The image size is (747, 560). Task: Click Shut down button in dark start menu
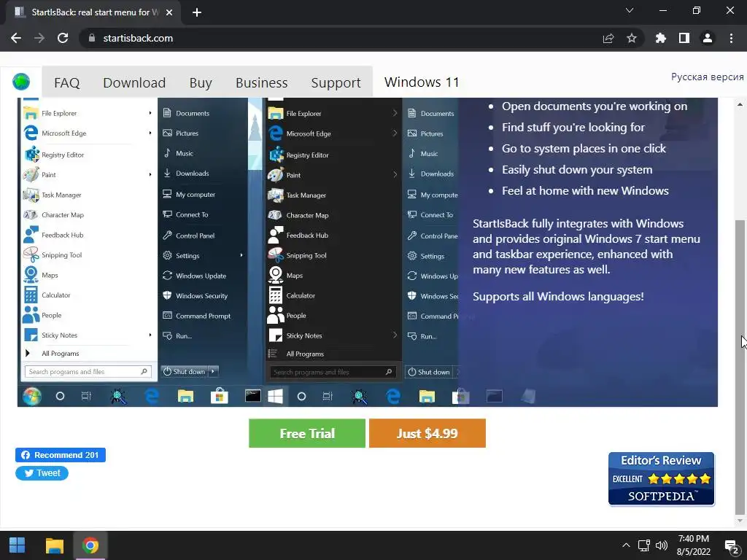click(x=429, y=373)
